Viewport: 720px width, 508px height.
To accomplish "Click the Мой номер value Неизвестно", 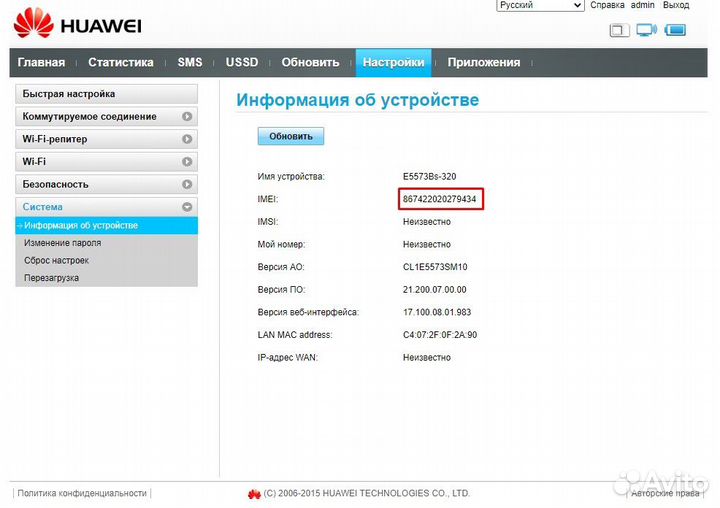I will click(x=427, y=244).
